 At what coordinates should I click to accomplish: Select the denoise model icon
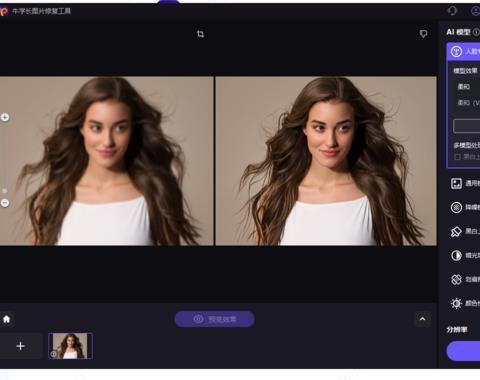[x=456, y=207]
